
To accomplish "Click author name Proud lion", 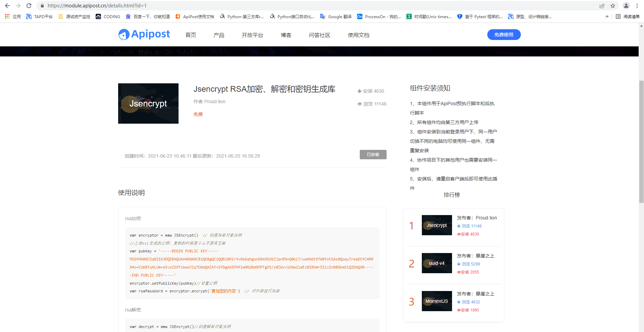I will [215, 101].
